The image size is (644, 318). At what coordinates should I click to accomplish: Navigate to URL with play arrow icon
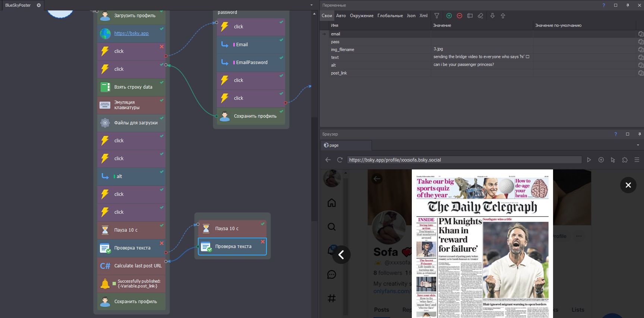589,160
